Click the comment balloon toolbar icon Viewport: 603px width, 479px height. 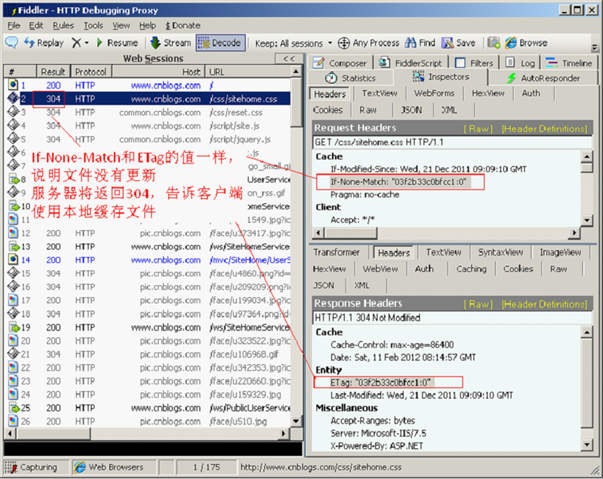(12, 42)
